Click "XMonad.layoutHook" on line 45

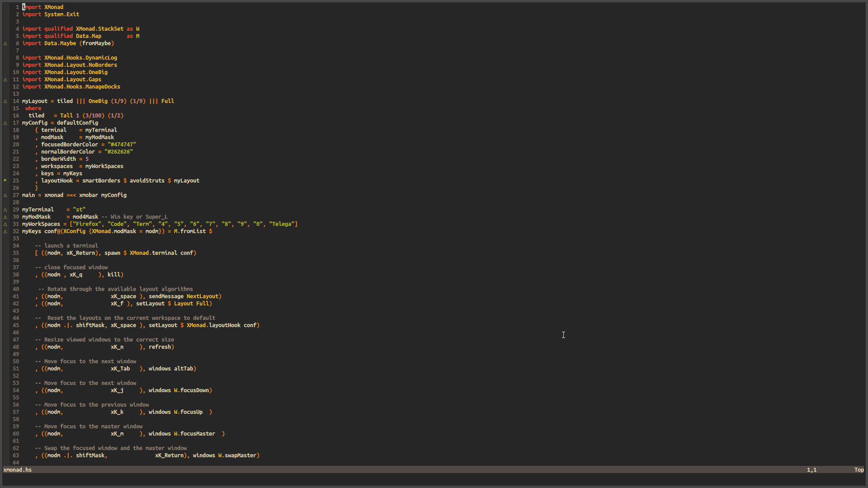click(x=214, y=325)
